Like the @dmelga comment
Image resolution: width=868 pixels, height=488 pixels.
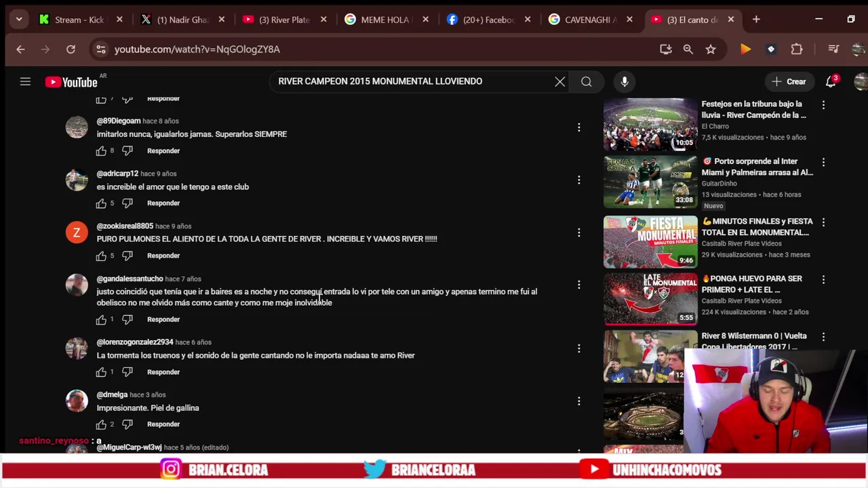tap(101, 424)
